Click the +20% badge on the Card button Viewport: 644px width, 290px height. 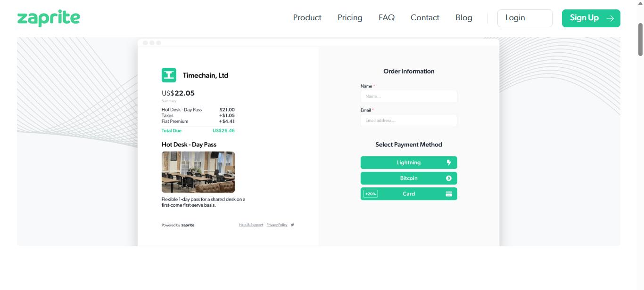pos(371,194)
